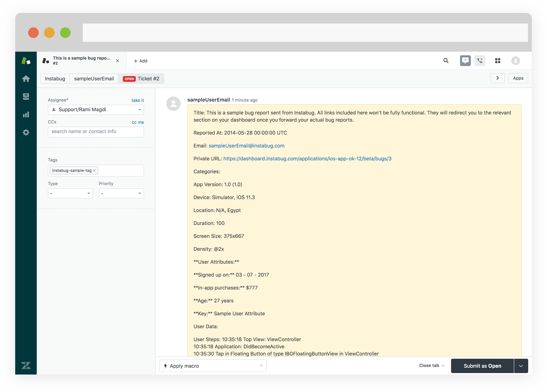Image resolution: width=547 pixels, height=392 pixels.
Task: Open submit status options arrow
Action: (521, 366)
